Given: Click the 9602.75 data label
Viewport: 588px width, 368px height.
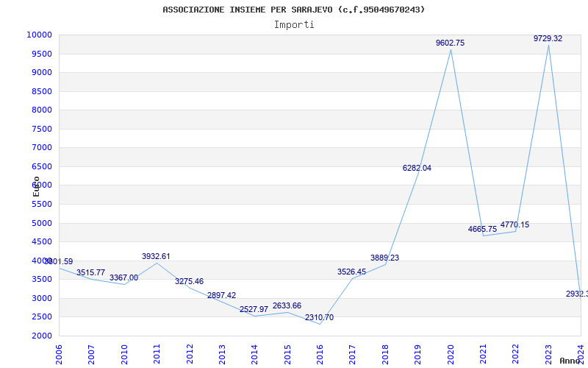Looking at the screenshot, I should [x=450, y=43].
